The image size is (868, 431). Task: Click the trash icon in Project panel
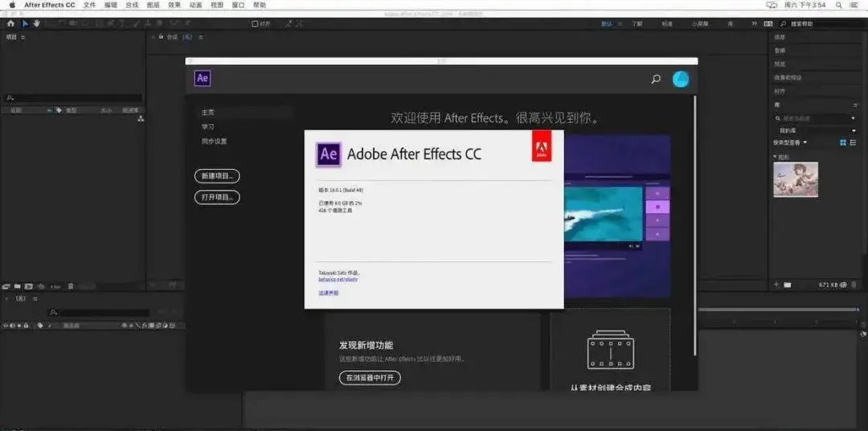coord(71,286)
